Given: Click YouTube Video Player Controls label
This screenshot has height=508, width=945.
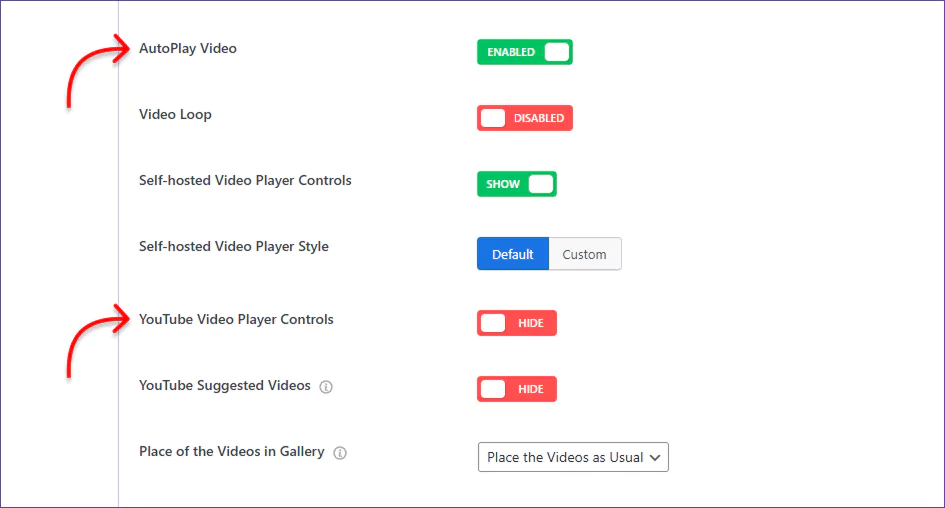Looking at the screenshot, I should click(x=236, y=319).
